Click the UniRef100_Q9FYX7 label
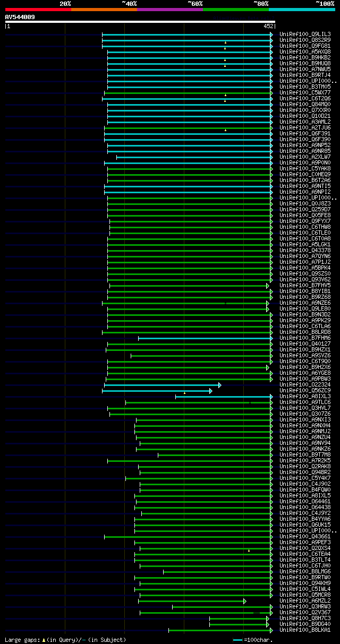 pos(305,221)
